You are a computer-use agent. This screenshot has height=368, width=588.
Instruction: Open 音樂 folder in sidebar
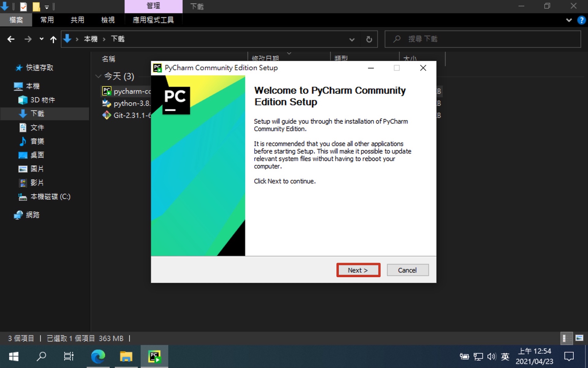32,141
